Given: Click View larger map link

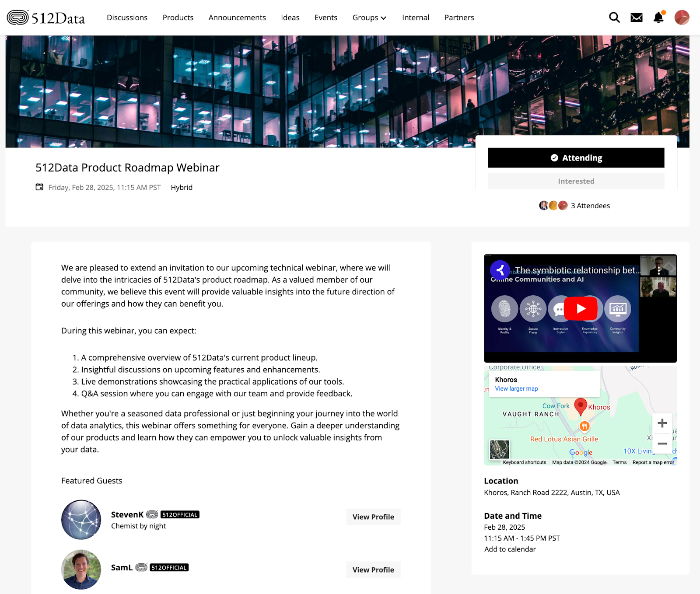Looking at the screenshot, I should (516, 389).
